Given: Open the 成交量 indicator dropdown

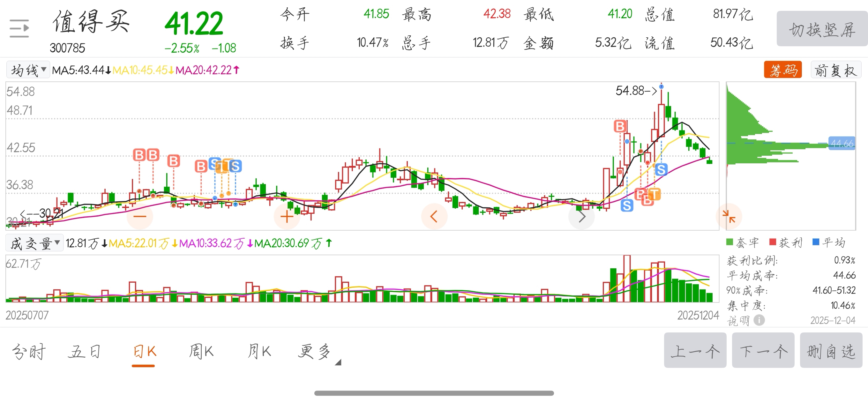Looking at the screenshot, I should pyautogui.click(x=34, y=243).
